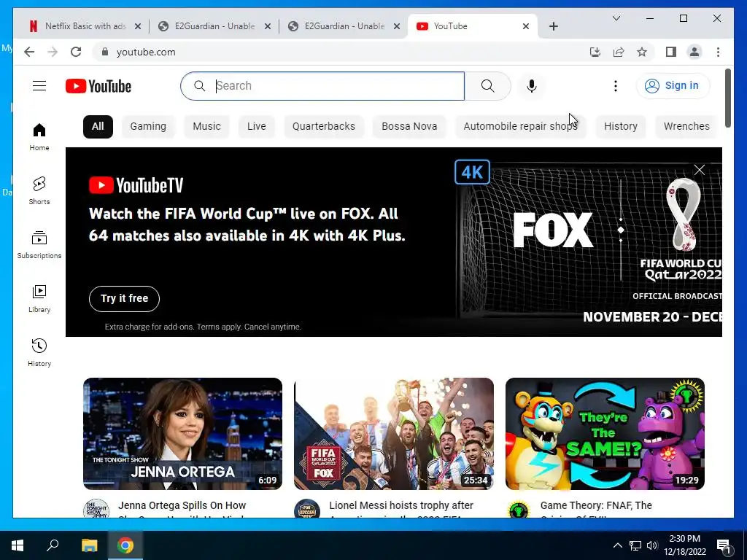Open YouTube settings three-dot menu
Image resolution: width=747 pixels, height=560 pixels.
[616, 86]
